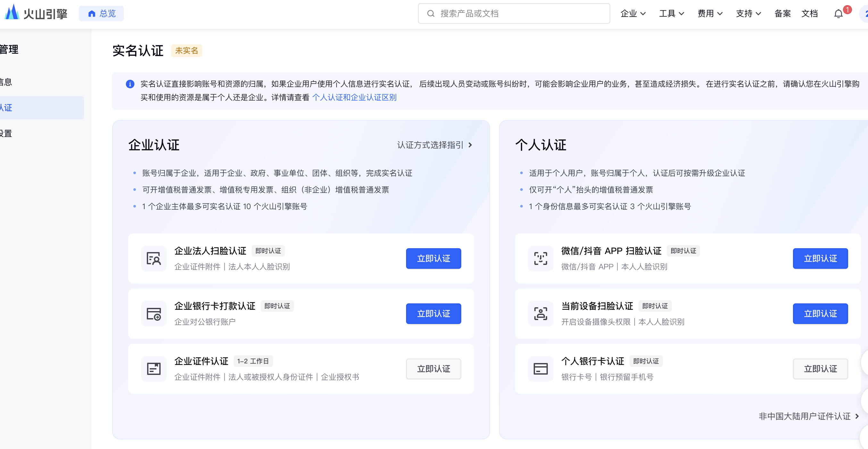868x449 pixels.
Task: Go to 备案 in the top navigation
Action: 782,13
